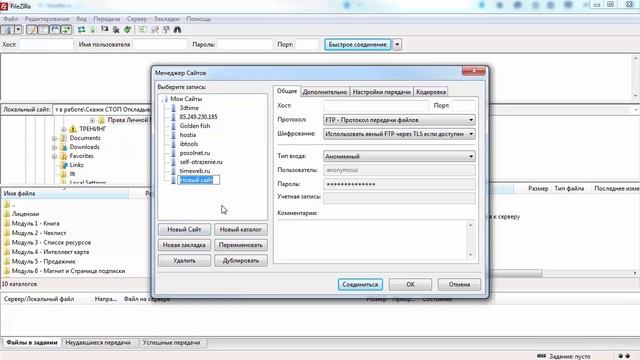
Task: Open the Протокол dropdown
Action: [x=399, y=120]
